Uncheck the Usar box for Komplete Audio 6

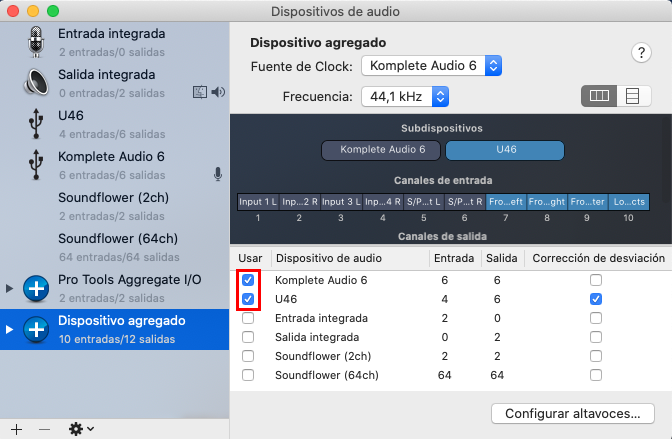pos(247,280)
